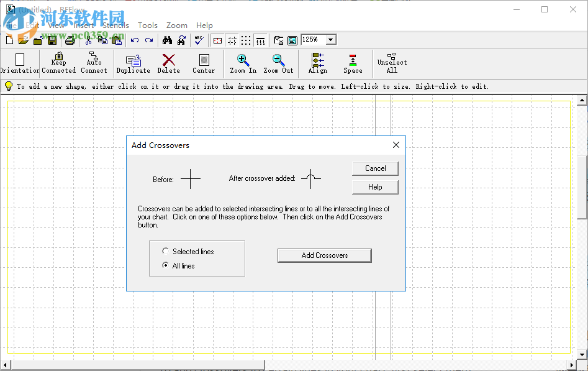
Task: Close the Add Crossovers dialog
Action: point(396,145)
